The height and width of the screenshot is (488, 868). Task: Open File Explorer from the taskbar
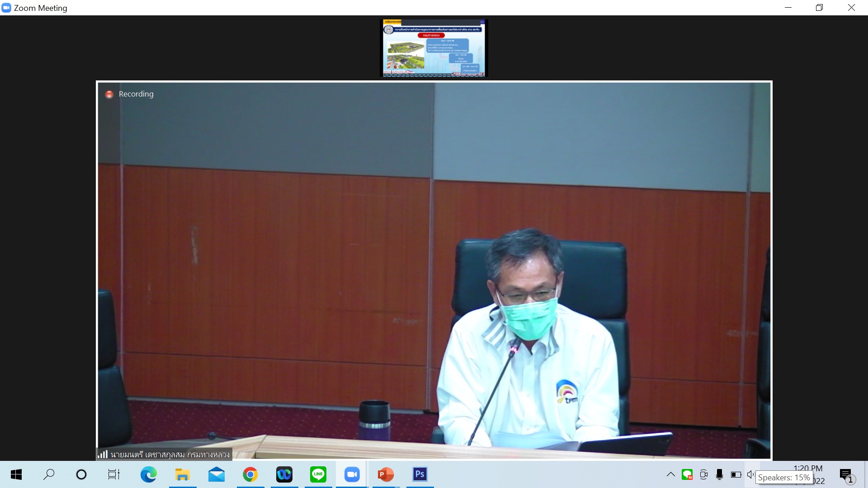pyautogui.click(x=182, y=474)
